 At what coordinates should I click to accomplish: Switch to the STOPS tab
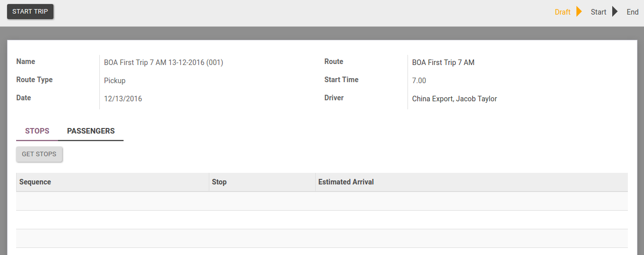(x=37, y=131)
